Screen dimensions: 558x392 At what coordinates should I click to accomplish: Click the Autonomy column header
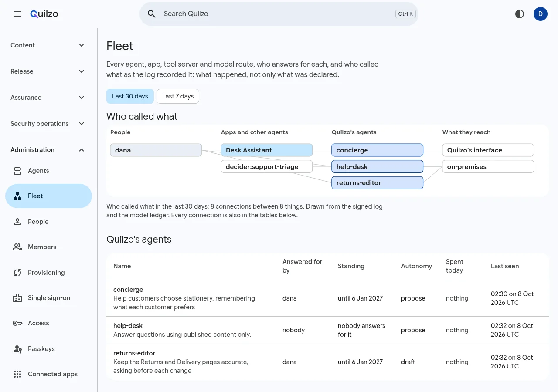pos(416,266)
